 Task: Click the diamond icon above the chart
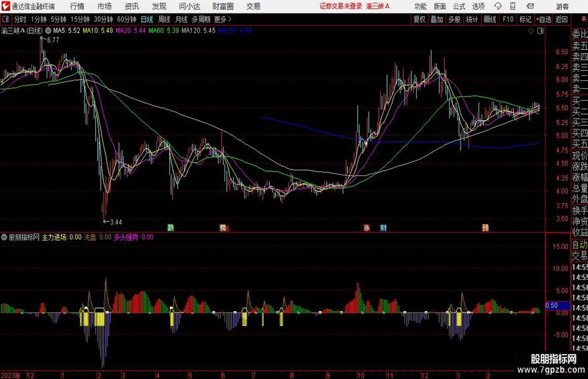coord(531,31)
